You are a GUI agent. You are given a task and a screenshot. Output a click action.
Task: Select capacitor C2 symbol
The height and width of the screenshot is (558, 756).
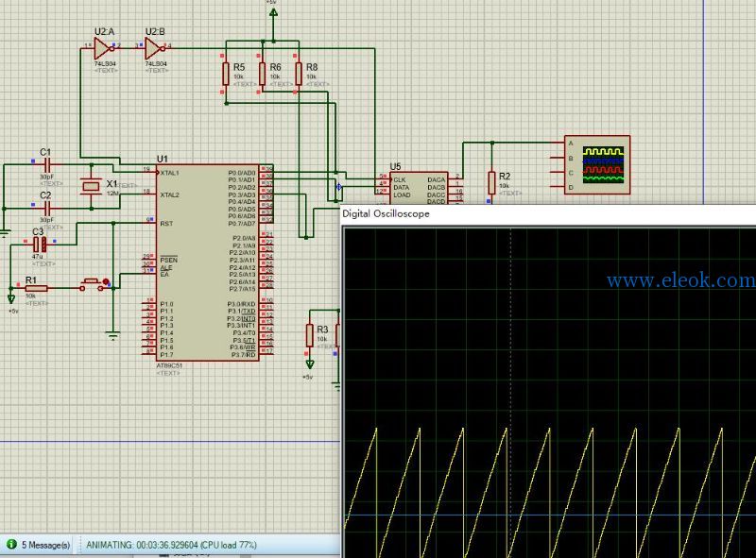(x=46, y=209)
